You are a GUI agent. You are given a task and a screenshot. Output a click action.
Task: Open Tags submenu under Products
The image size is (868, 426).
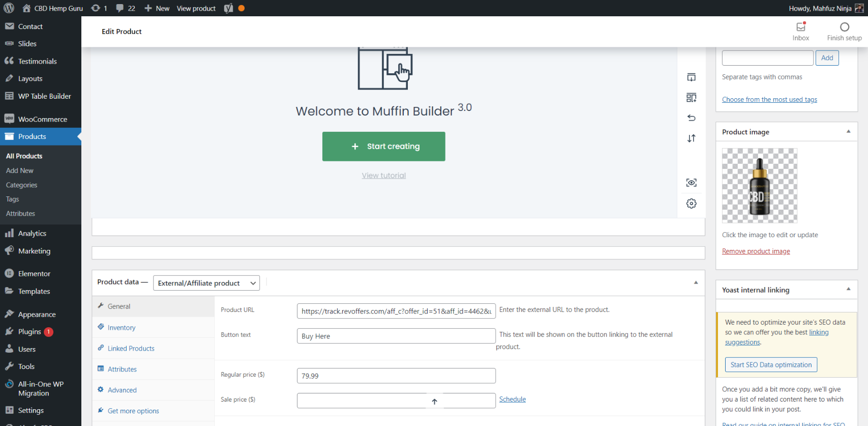tap(13, 199)
